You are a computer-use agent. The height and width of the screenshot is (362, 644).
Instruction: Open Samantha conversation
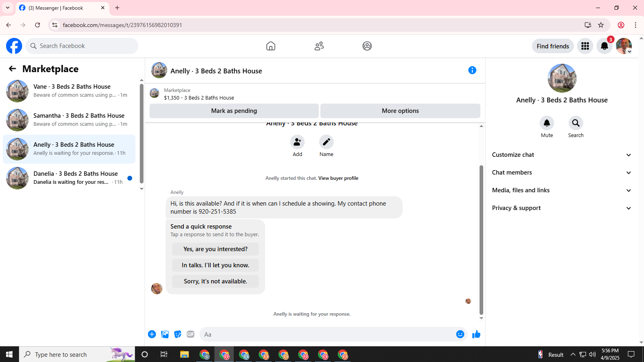[69, 120]
